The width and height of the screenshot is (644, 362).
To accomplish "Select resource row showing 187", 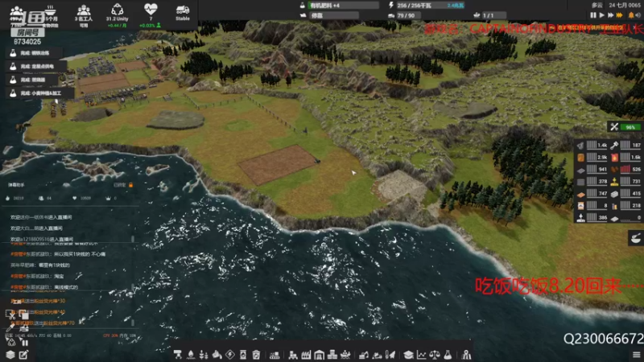I will click(626, 145).
